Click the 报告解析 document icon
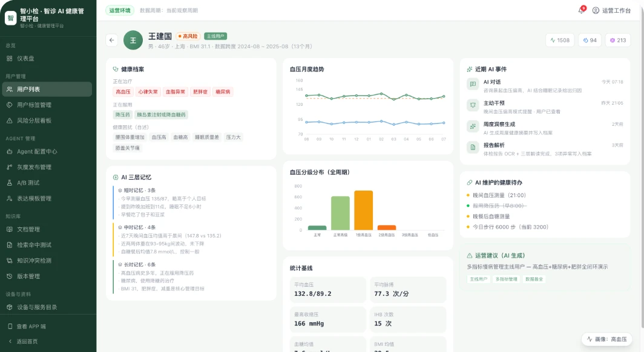The image size is (644, 352). coord(473,148)
